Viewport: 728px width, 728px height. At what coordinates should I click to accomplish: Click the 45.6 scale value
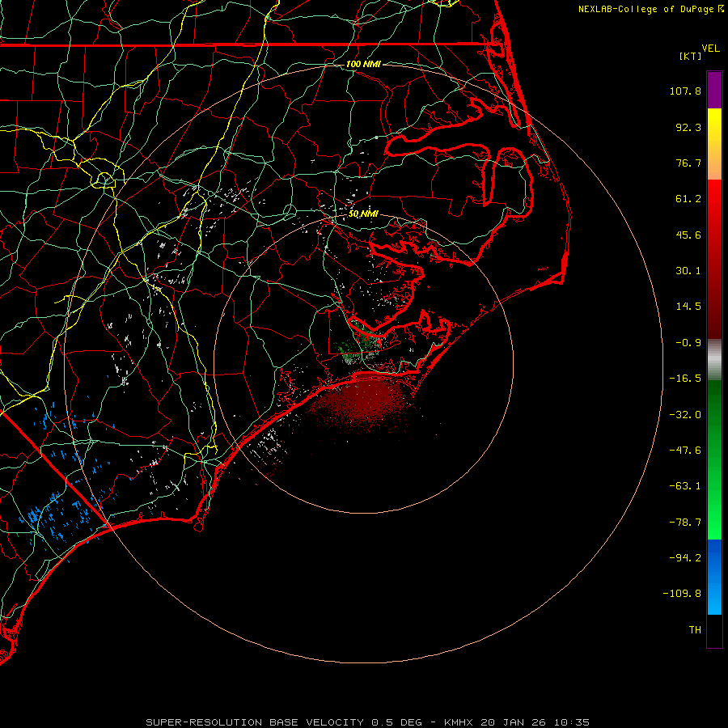[x=688, y=235]
